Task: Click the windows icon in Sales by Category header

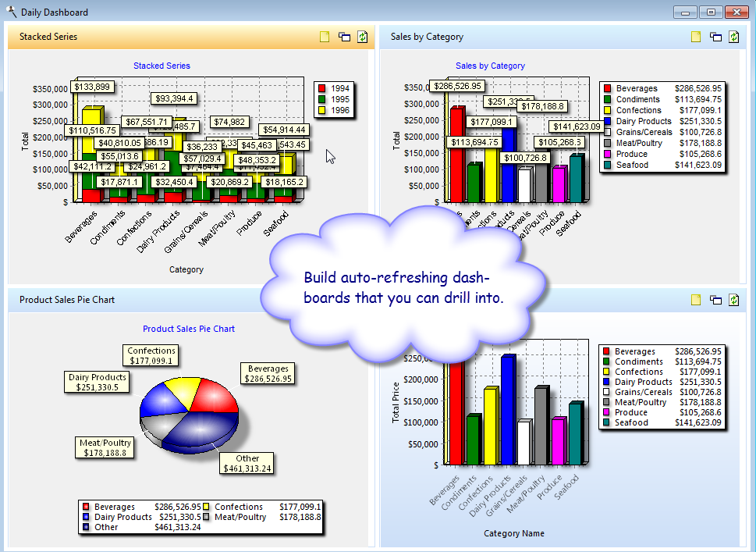Action: pos(715,37)
